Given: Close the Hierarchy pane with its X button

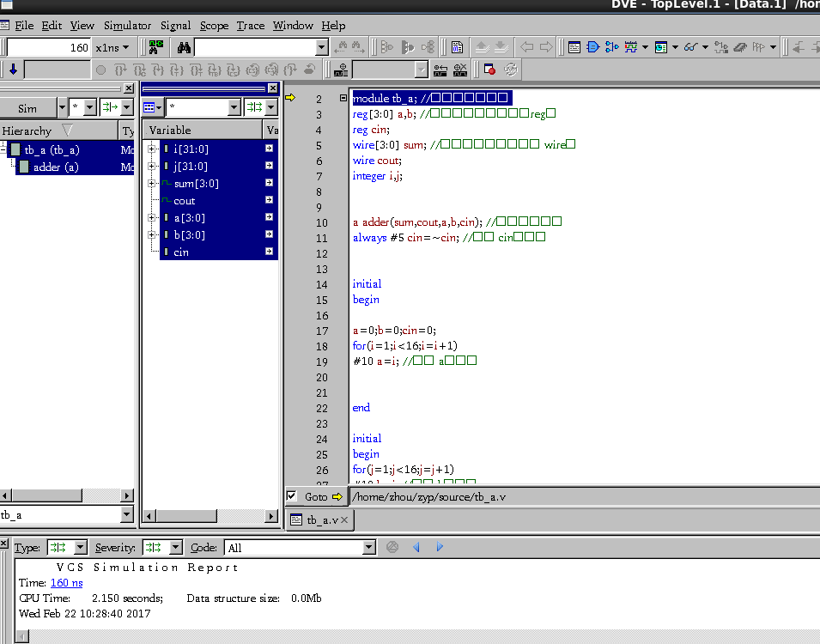Looking at the screenshot, I should [129, 88].
